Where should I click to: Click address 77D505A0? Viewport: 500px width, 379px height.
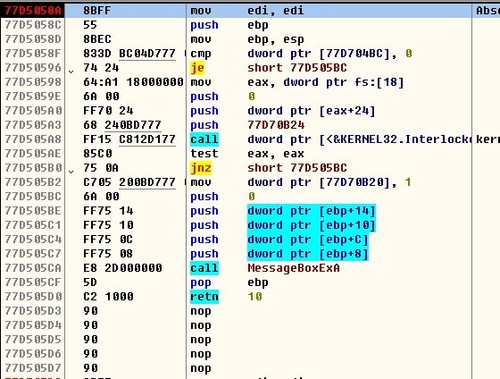[x=33, y=111]
